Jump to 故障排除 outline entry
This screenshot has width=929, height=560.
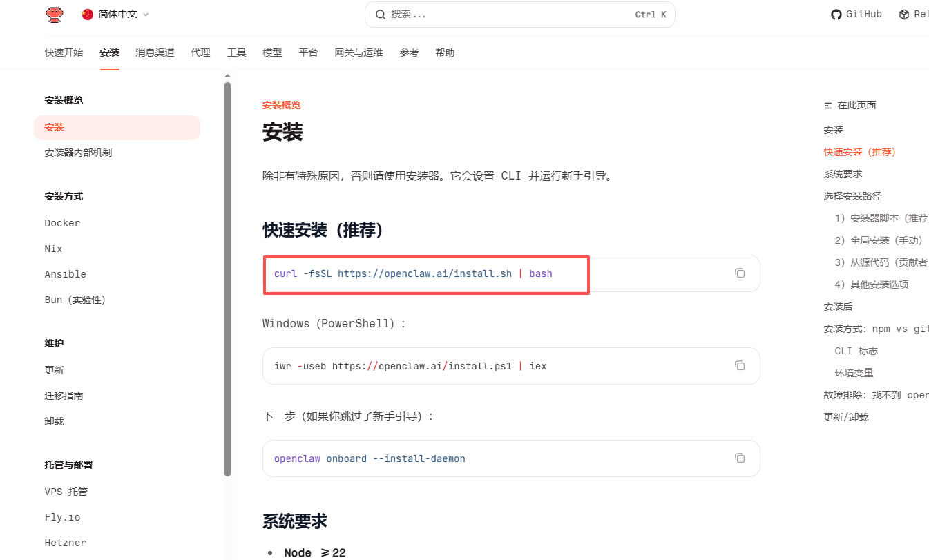click(876, 395)
